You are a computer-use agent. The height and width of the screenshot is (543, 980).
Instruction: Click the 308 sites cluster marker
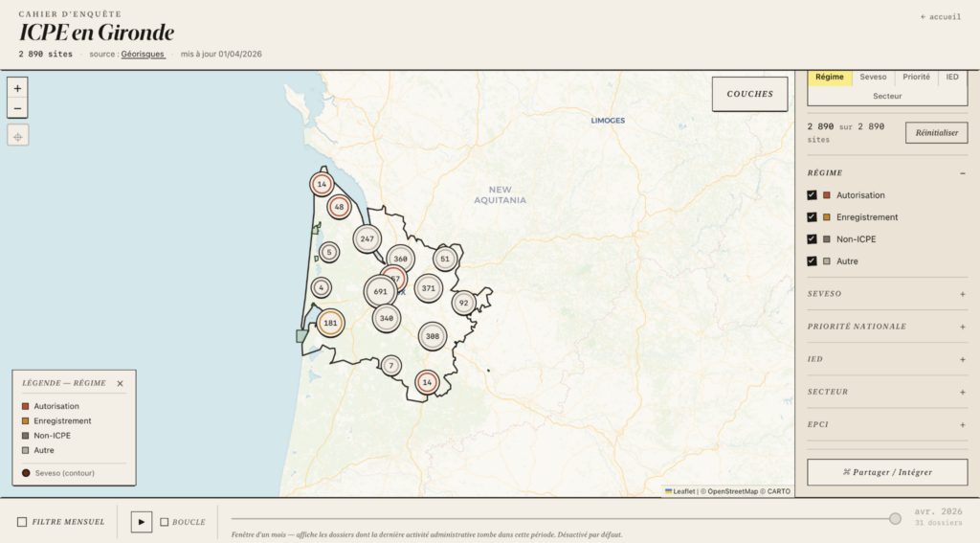(433, 336)
